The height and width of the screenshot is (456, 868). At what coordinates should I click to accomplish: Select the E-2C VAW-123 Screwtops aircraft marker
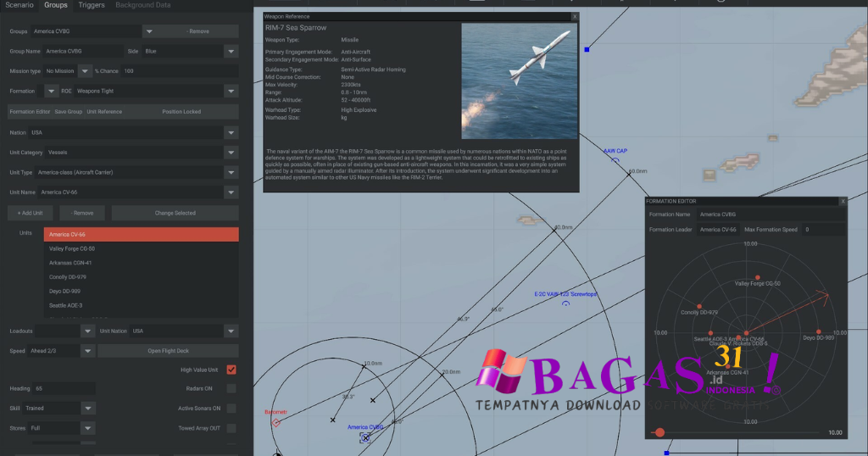pos(565,303)
